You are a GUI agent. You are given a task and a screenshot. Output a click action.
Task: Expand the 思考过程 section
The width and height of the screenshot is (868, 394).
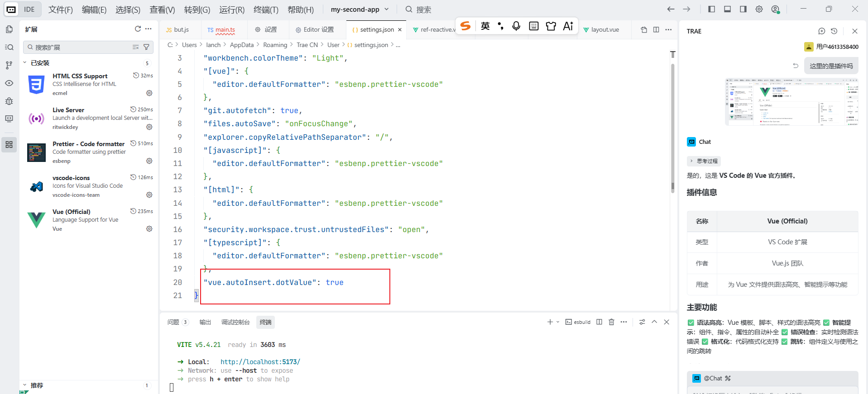704,161
